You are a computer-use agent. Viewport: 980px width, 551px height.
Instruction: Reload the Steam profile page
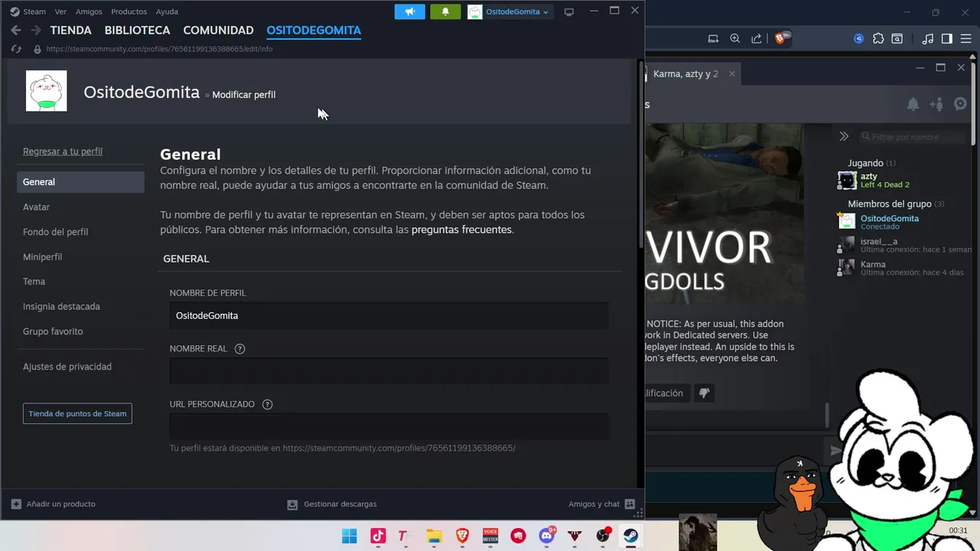[15, 49]
